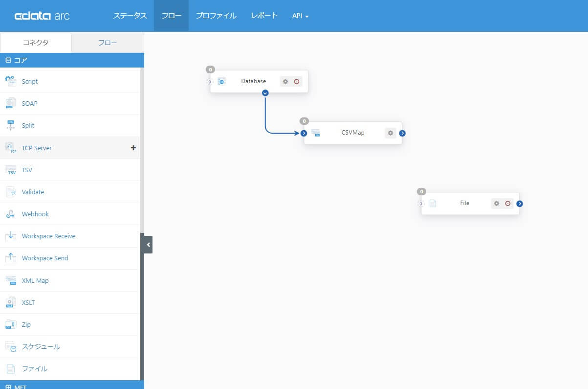Viewport: 588px width, 389px height.
Task: Collapse the connector sidebar panel
Action: click(148, 244)
